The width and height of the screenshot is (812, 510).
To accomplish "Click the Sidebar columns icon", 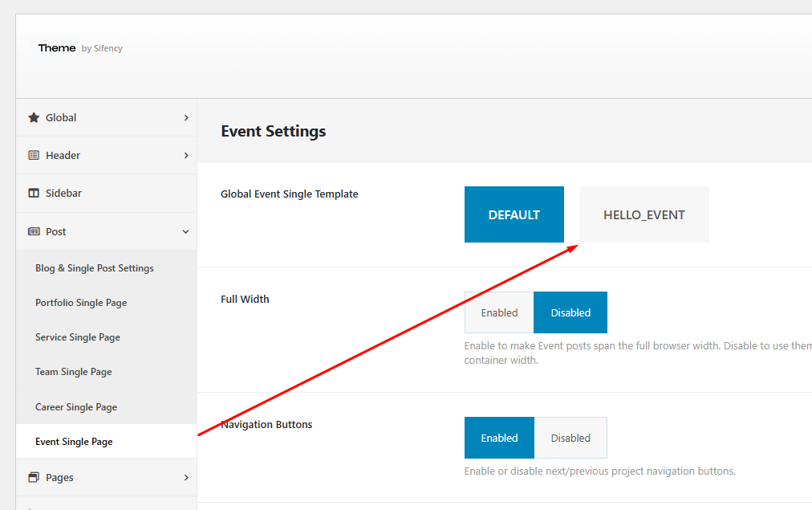I will tap(34, 193).
